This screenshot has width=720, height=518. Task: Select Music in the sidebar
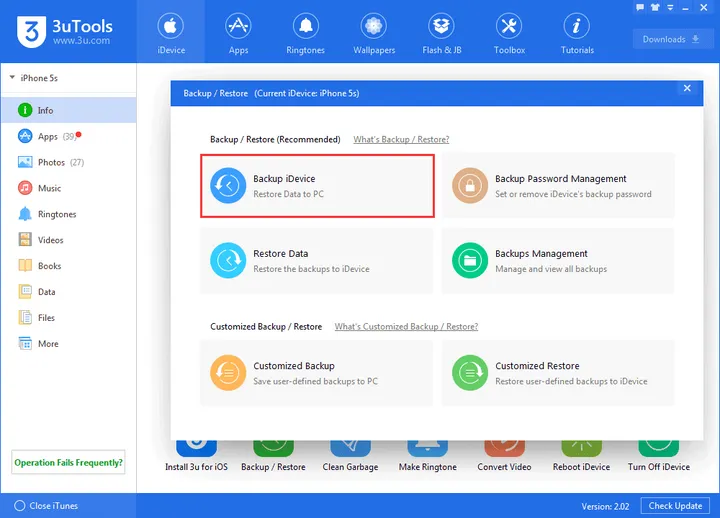49,188
